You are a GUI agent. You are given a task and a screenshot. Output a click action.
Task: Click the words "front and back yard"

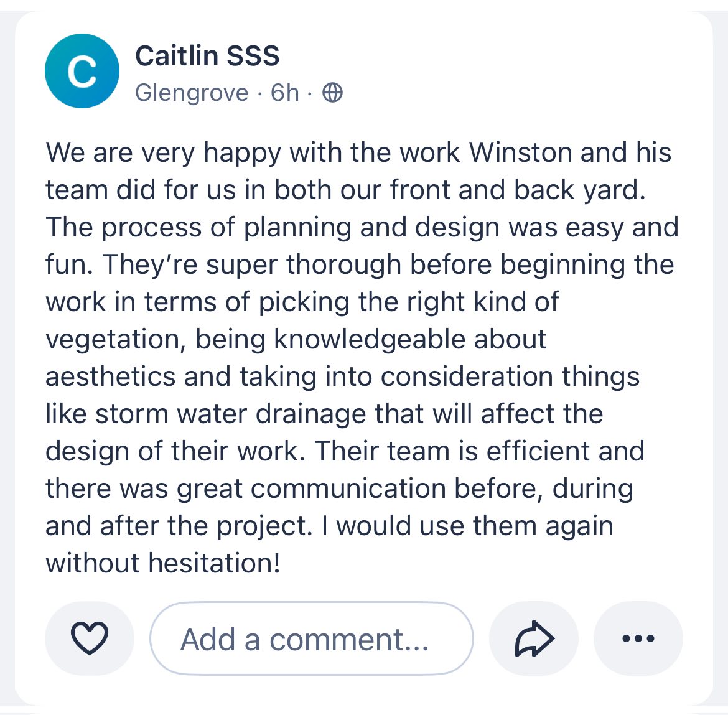pyautogui.click(x=518, y=190)
